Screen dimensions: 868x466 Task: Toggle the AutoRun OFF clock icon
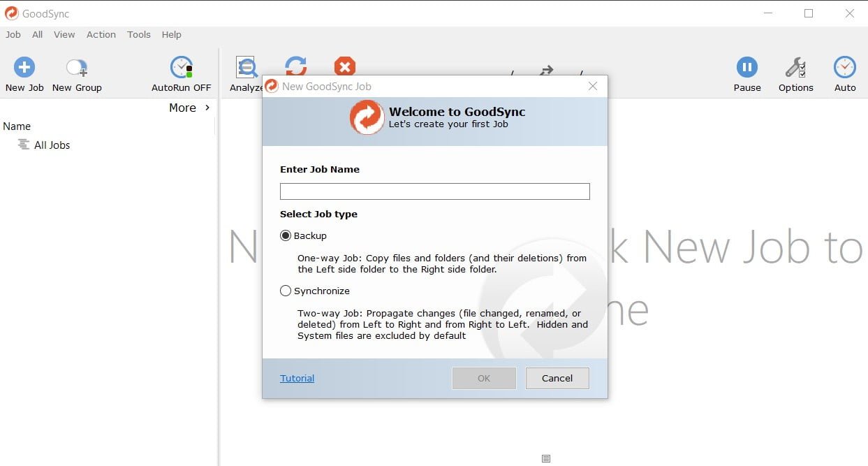(x=182, y=67)
